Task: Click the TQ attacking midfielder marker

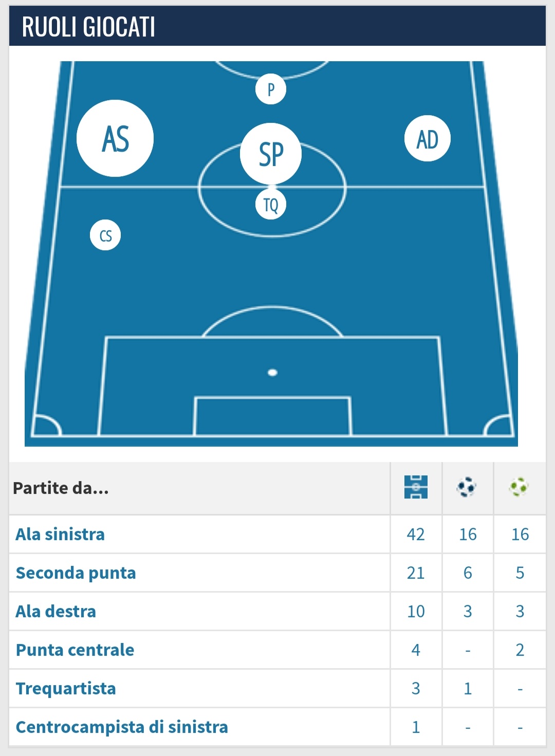Action: 271,205
